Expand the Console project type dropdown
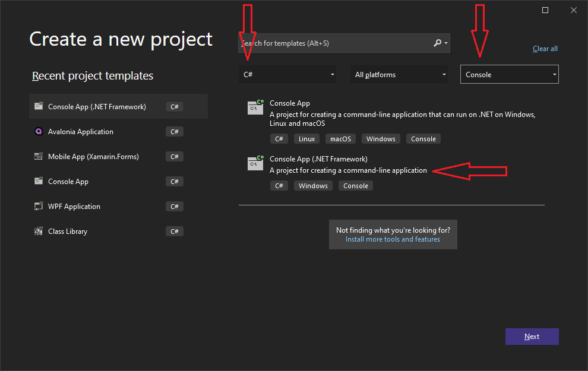Viewport: 588px width, 371px height. [x=509, y=75]
